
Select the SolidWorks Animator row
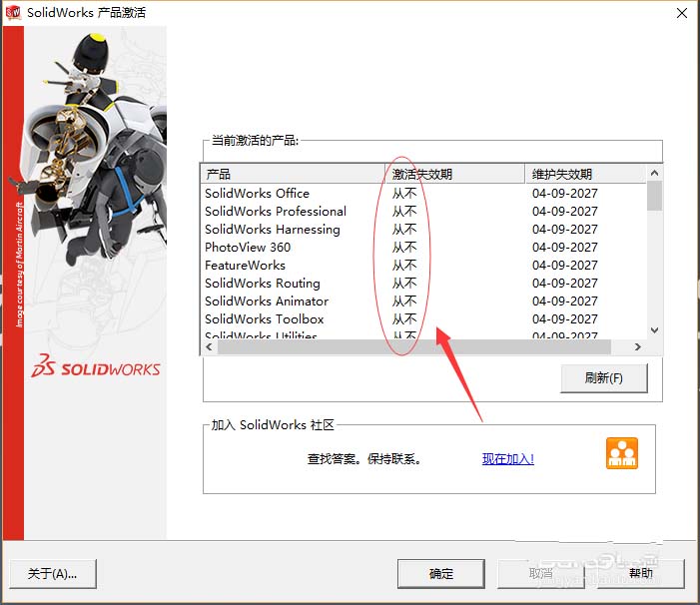pyautogui.click(x=423, y=302)
